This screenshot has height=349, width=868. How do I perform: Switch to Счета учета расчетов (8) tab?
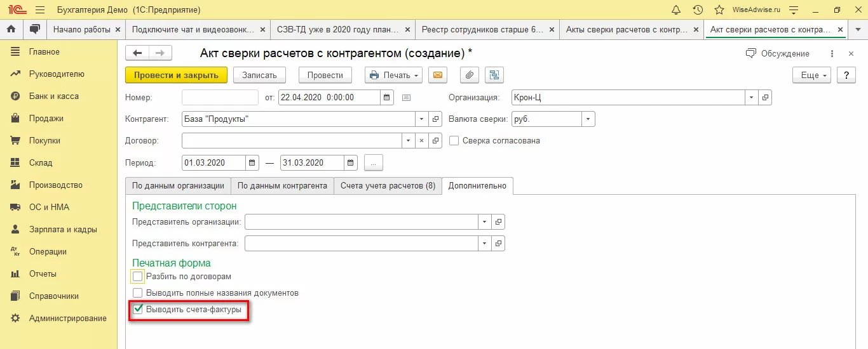click(x=388, y=185)
